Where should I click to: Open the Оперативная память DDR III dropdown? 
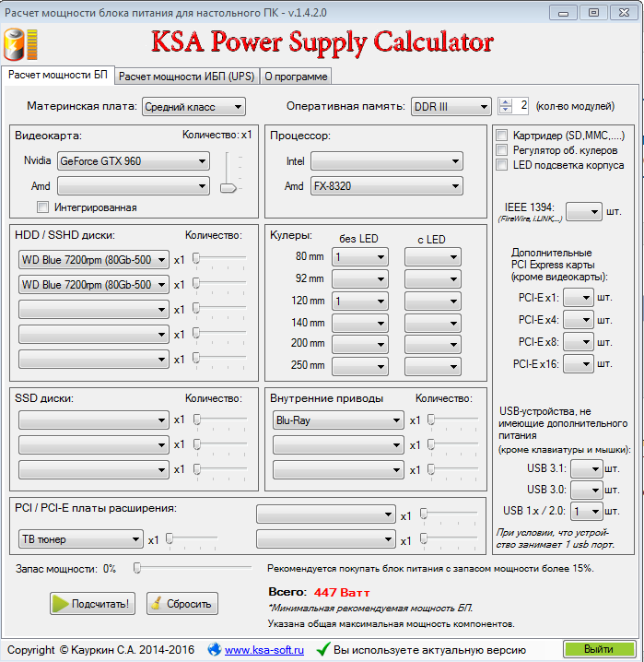coord(451,106)
